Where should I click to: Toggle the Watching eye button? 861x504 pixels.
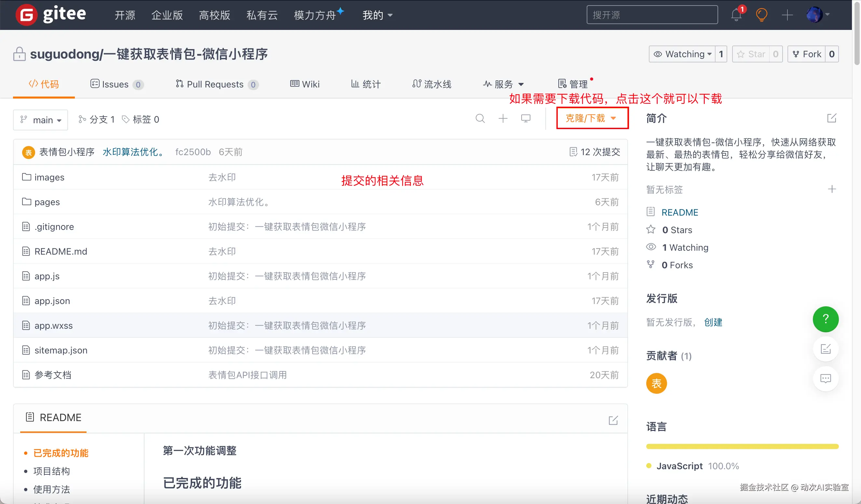(x=682, y=54)
